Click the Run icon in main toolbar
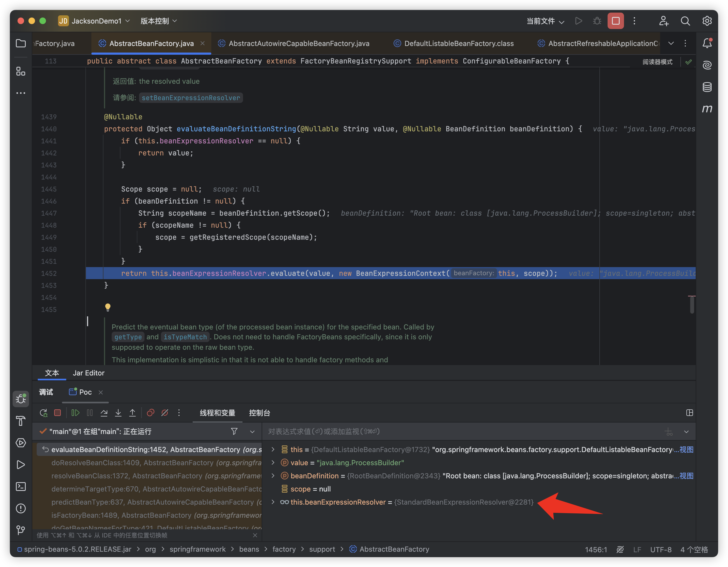The height and width of the screenshot is (567, 728). click(x=579, y=21)
